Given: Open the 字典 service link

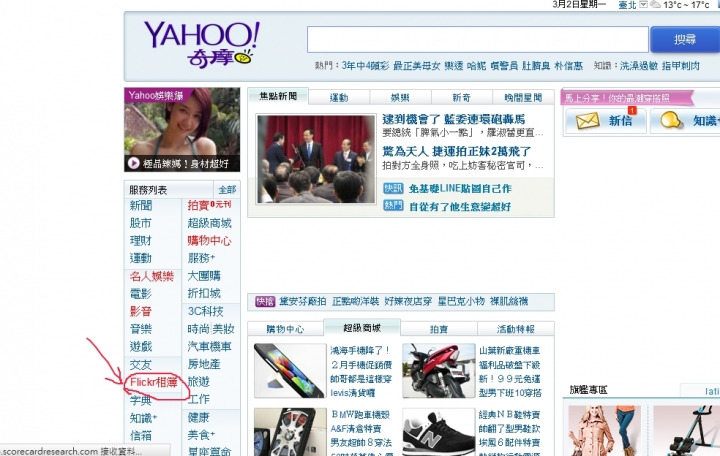Looking at the screenshot, I should click(141, 400).
